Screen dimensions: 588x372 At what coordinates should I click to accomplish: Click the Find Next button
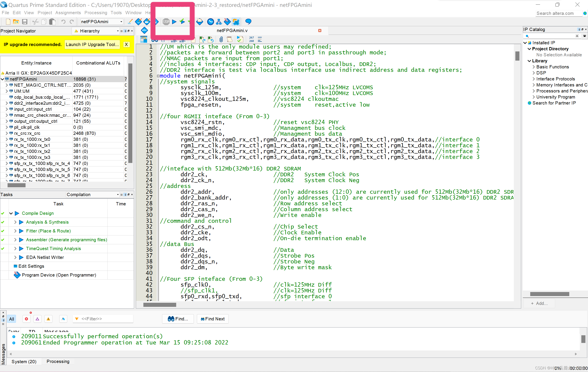tap(213, 319)
